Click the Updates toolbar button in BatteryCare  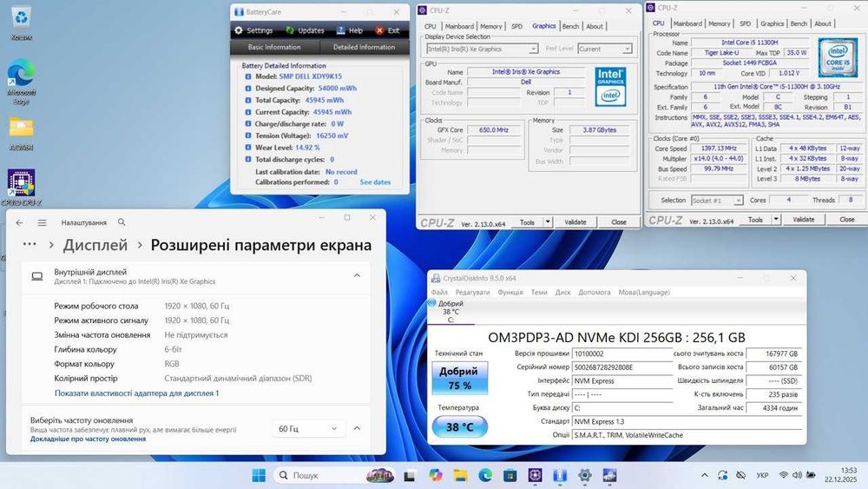pyautogui.click(x=305, y=30)
